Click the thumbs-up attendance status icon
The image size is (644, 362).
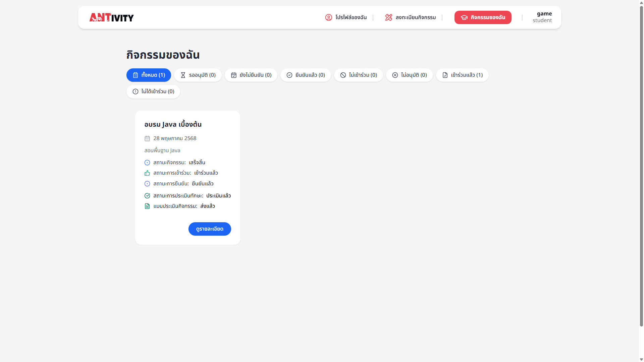tap(147, 173)
